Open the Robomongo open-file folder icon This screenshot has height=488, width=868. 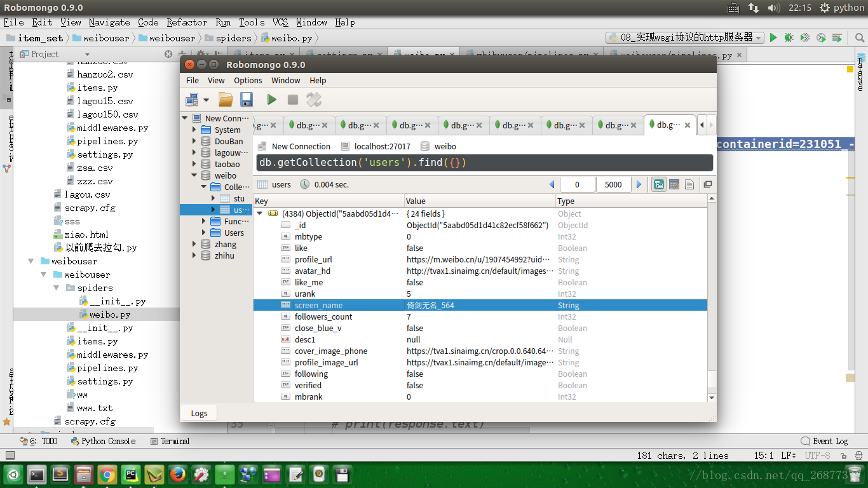(x=226, y=100)
